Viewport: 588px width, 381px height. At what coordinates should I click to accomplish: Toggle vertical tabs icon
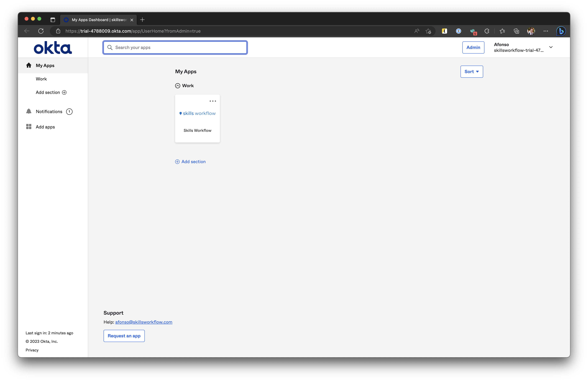point(53,20)
